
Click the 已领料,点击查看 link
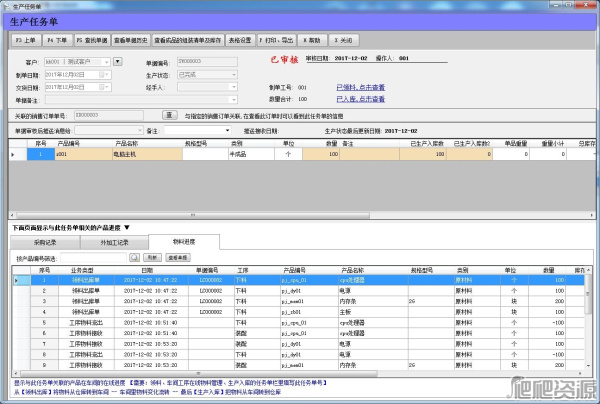coord(359,88)
